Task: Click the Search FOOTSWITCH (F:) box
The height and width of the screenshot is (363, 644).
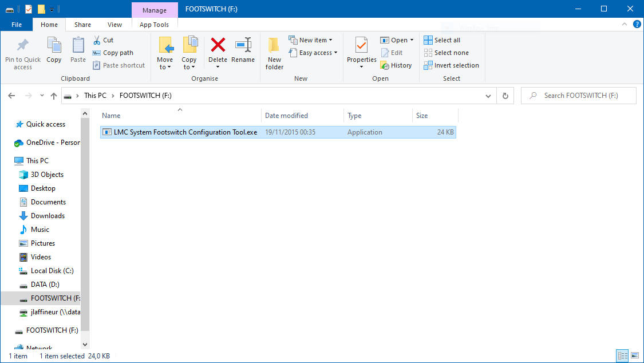Action: (579, 96)
